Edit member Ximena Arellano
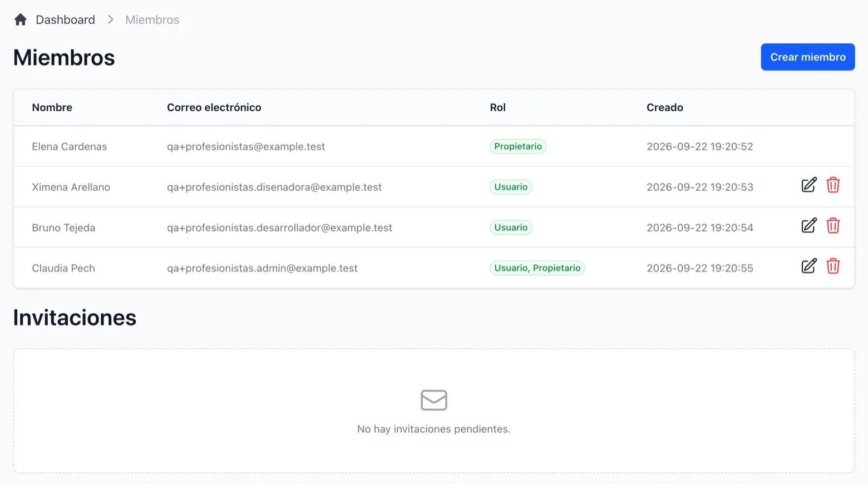Screen dimensions: 868x484 pyautogui.click(x=809, y=185)
